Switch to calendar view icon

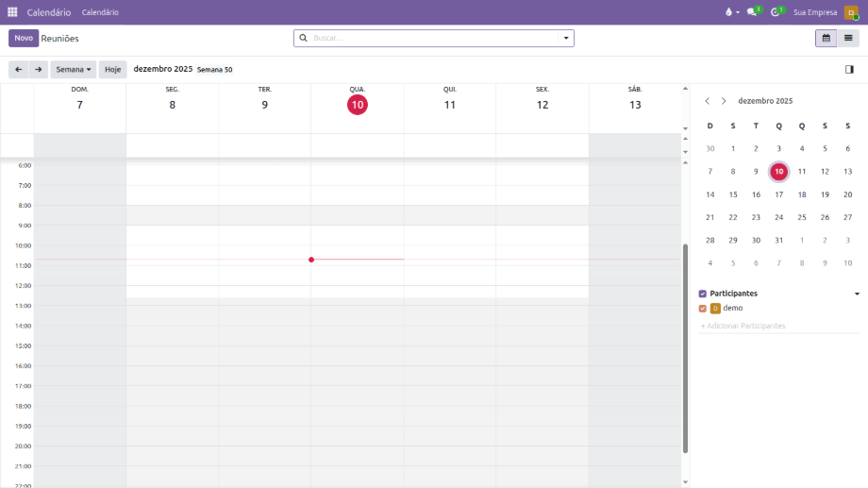click(x=826, y=38)
